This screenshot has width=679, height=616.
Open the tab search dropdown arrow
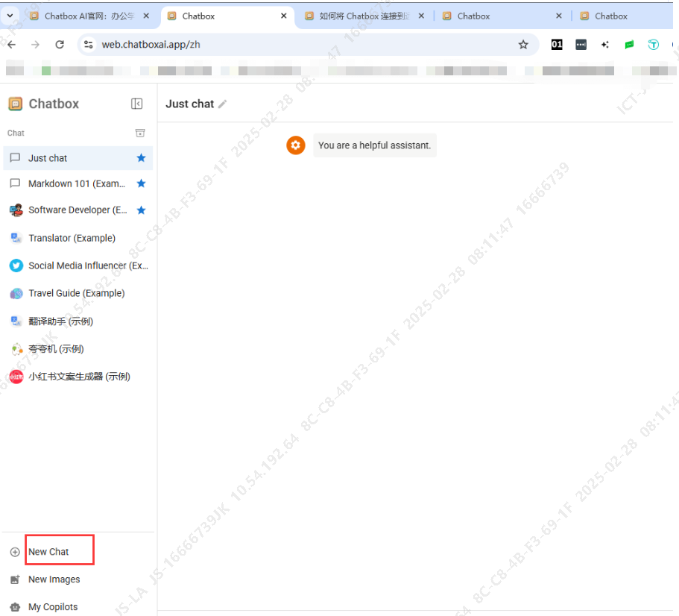(10, 16)
